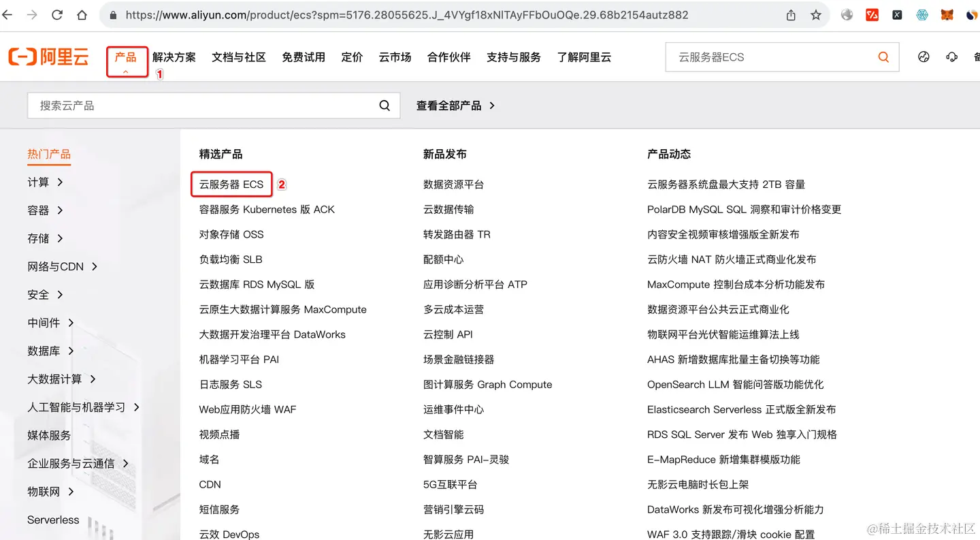
Task: Open 了解阿里云 menu item
Action: point(584,57)
